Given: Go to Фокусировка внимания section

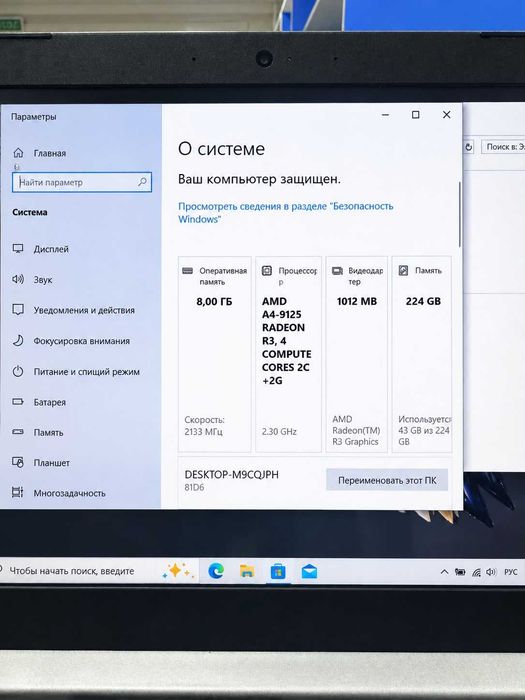Looking at the screenshot, I should pos(82,341).
